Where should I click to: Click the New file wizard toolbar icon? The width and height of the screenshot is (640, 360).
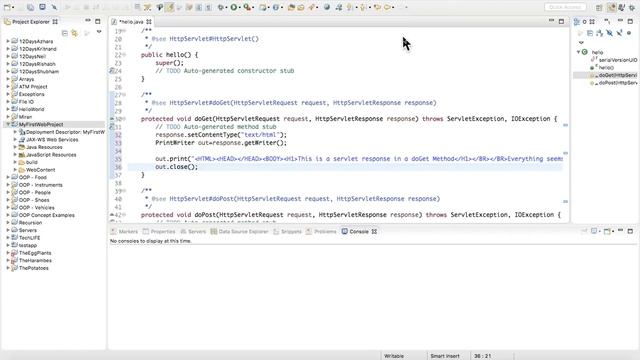pyautogui.click(x=7, y=7)
